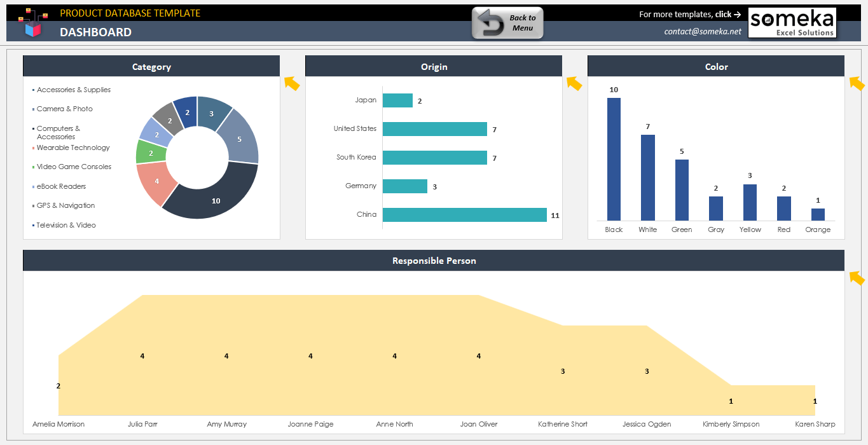Select the China bar in Origin chart
Image resolution: width=868 pixels, height=445 pixels.
click(465, 215)
